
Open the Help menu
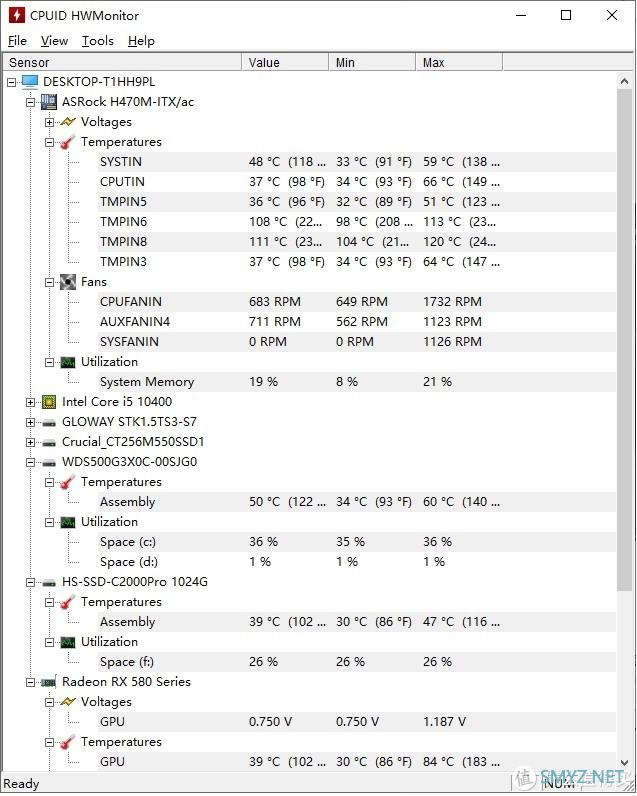[141, 41]
